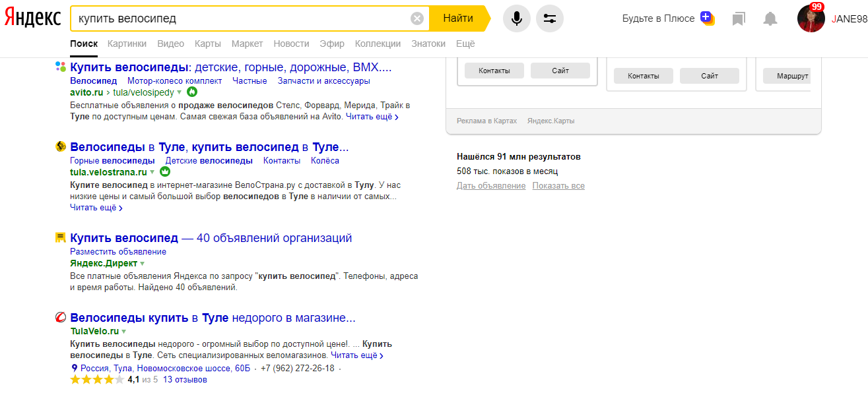
Task: Click the yellow Найти search button
Action: pyautogui.click(x=459, y=18)
